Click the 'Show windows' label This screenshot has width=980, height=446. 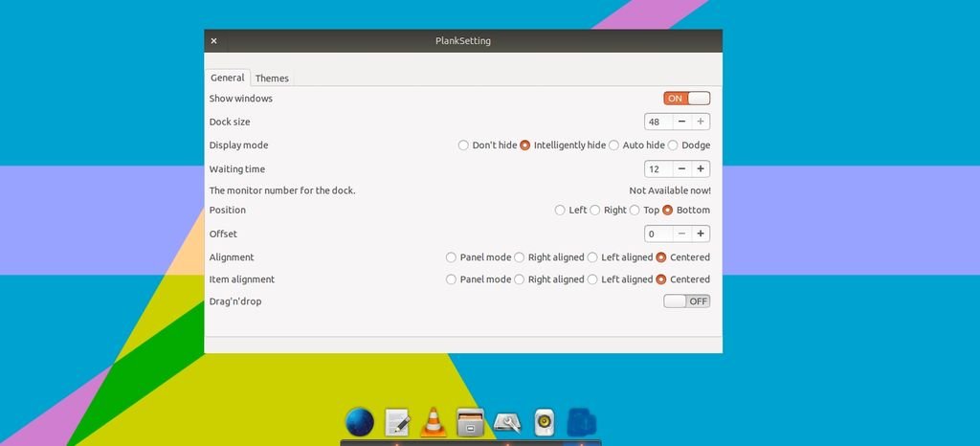[240, 98]
